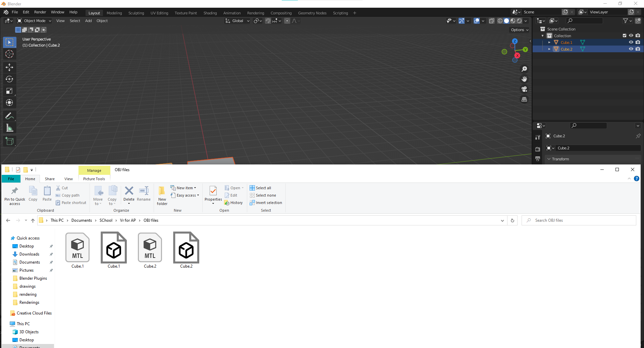Click the camera view icon in viewport
The width and height of the screenshot is (644, 348).
(x=524, y=89)
